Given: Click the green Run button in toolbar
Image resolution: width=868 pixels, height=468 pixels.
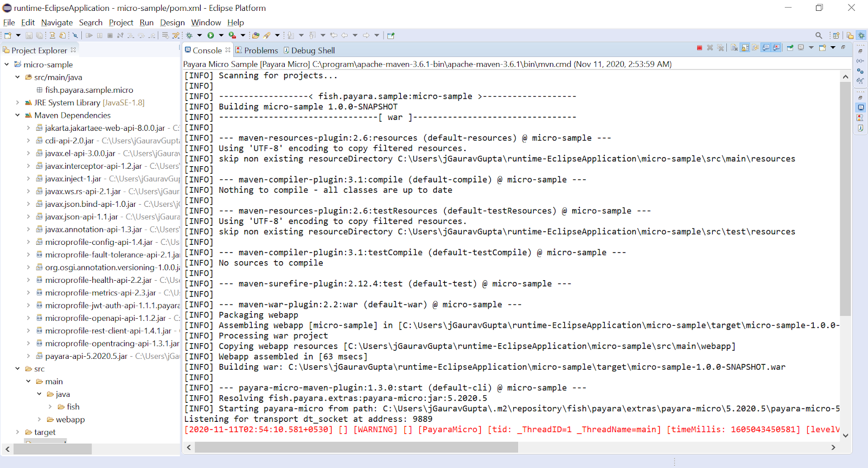Looking at the screenshot, I should [210, 35].
